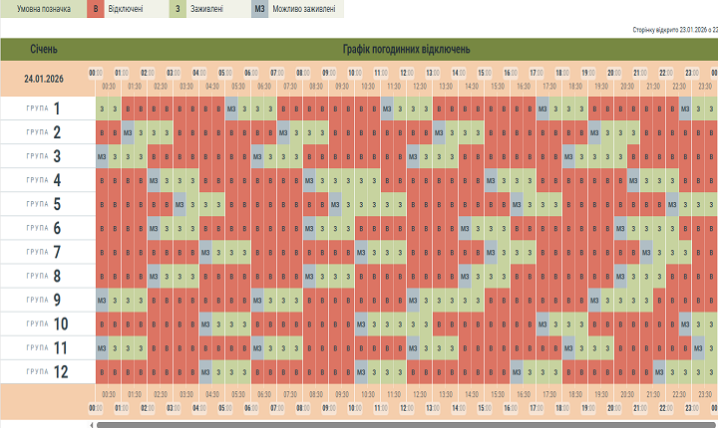Click the 'Умовна позначка' legend label
This screenshot has width=718, height=428.
(x=42, y=8)
